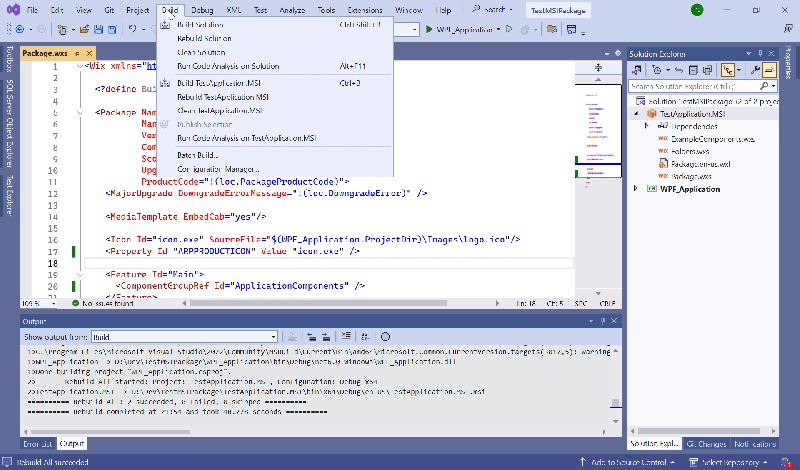Toggle Preview Selected Items in Solution Explorer
This screenshot has height=470, width=800.
(x=769, y=70)
